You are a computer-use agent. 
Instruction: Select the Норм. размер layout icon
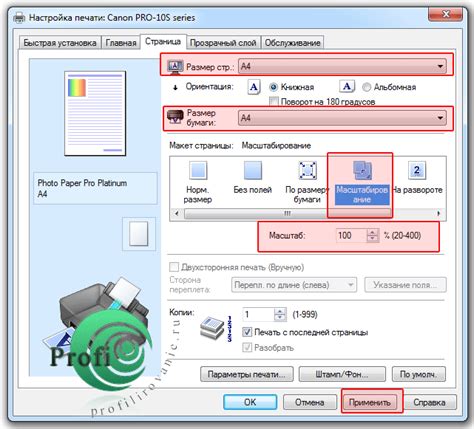198,170
